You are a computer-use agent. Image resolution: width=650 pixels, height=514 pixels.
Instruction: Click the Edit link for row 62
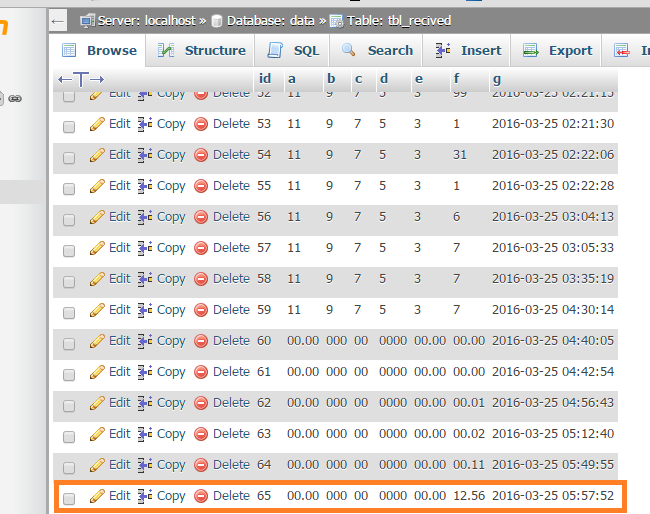[120, 403]
